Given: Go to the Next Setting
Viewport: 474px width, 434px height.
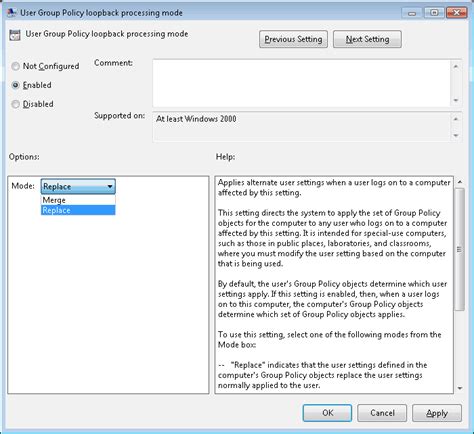Looking at the screenshot, I should coord(367,39).
